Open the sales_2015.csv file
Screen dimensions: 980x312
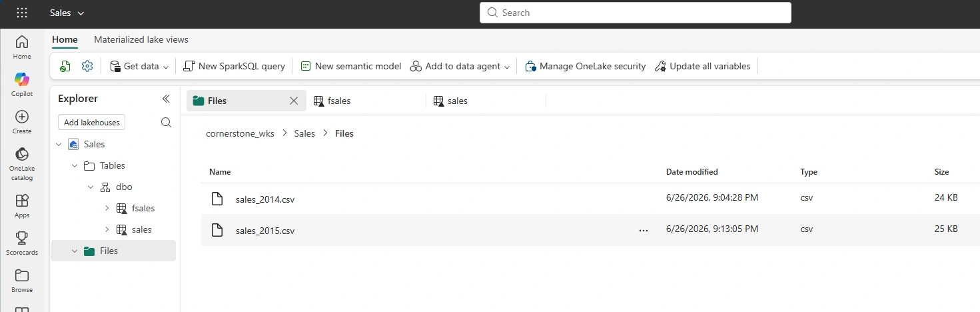tap(264, 231)
